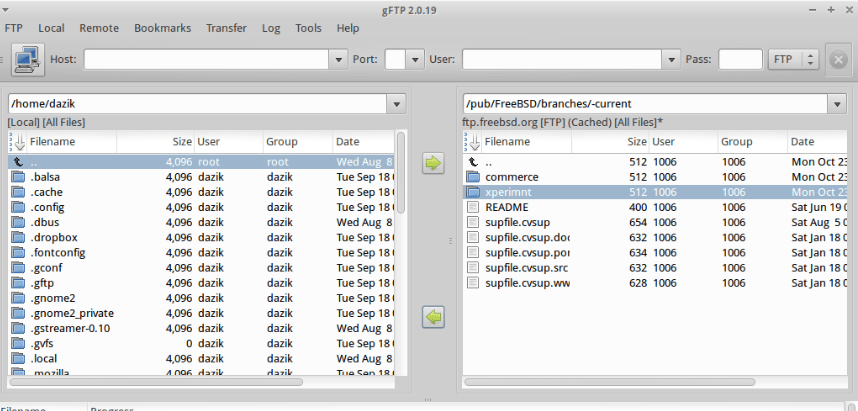Image resolution: width=858 pixels, height=411 pixels.
Task: Open the FTP menu
Action: click(13, 28)
